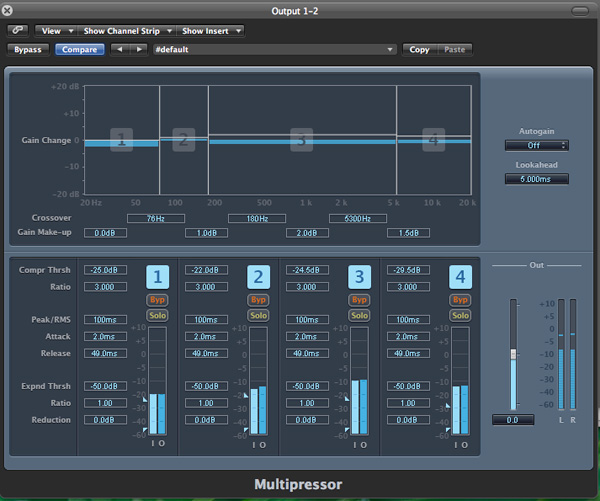
Task: Go to next preset arrow
Action: (x=139, y=49)
